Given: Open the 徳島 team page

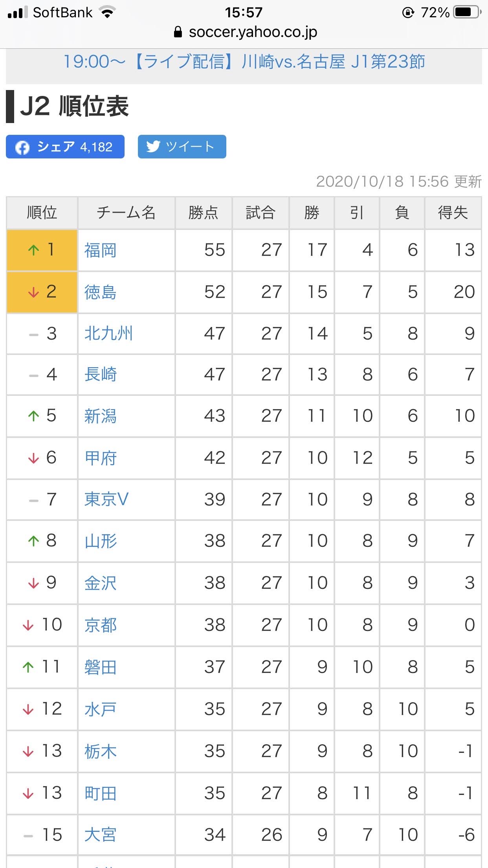Looking at the screenshot, I should point(101,292).
